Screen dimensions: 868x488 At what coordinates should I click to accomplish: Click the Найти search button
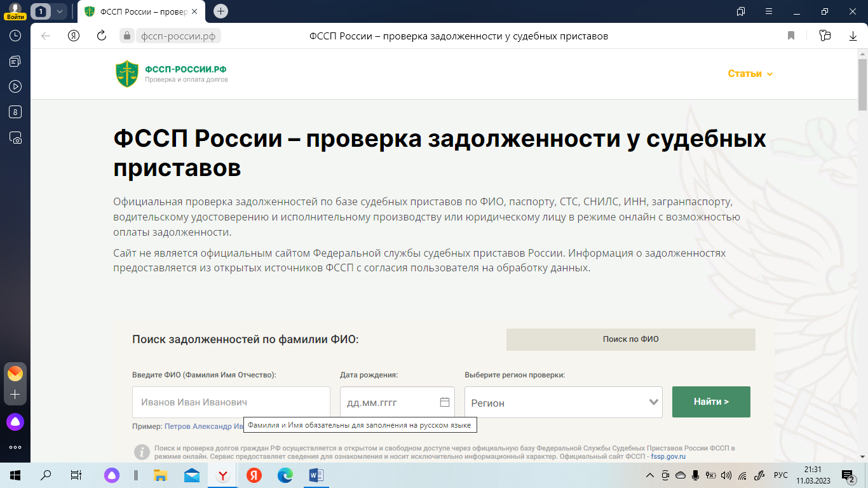point(711,402)
